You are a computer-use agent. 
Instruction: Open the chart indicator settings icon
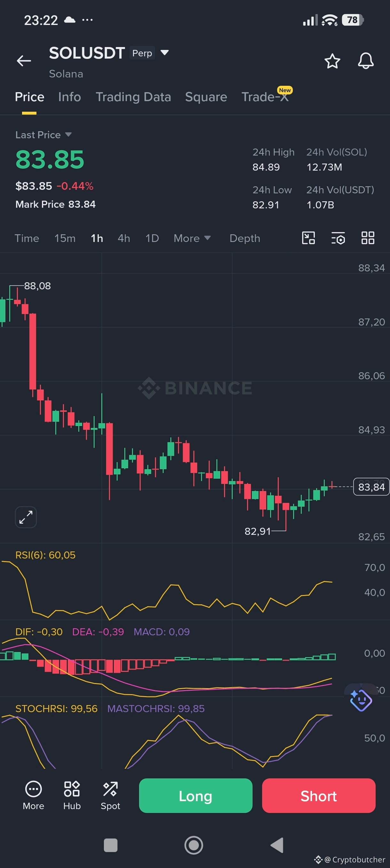pos(338,238)
